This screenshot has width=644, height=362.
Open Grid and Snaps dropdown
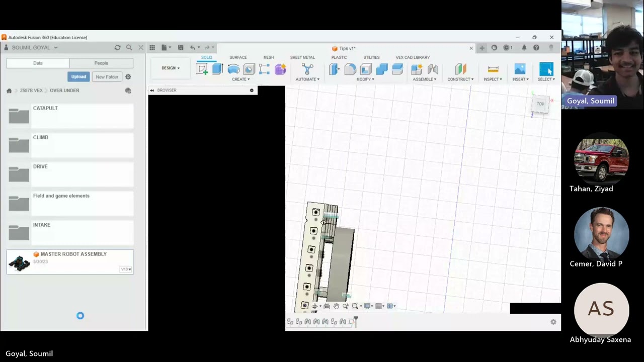(x=380, y=306)
